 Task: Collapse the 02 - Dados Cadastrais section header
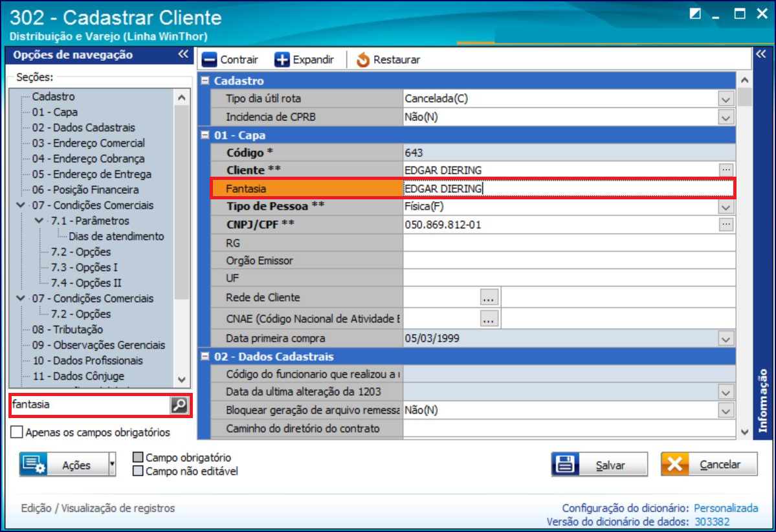(x=205, y=356)
